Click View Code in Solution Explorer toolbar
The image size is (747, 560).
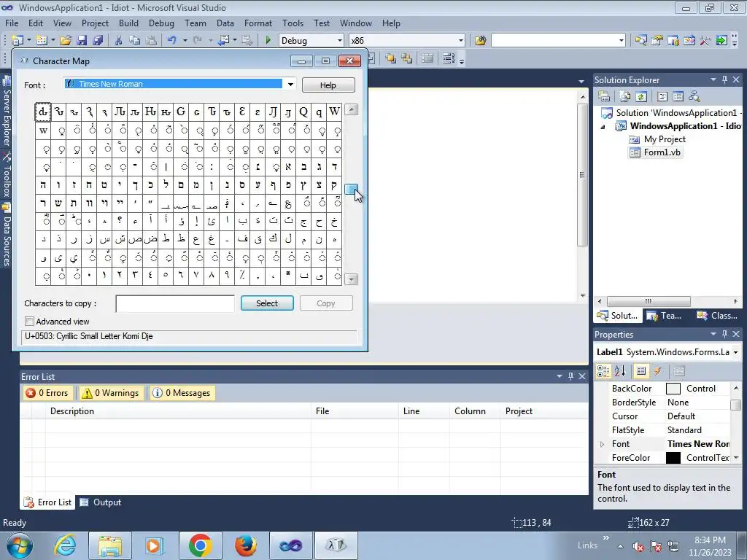(x=662, y=97)
